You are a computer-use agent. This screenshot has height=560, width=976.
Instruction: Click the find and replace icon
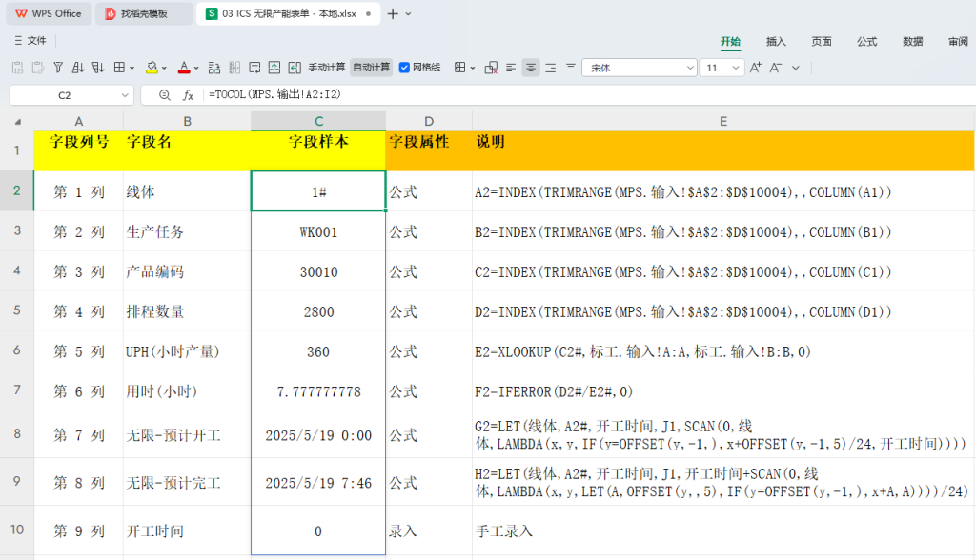[x=214, y=68]
